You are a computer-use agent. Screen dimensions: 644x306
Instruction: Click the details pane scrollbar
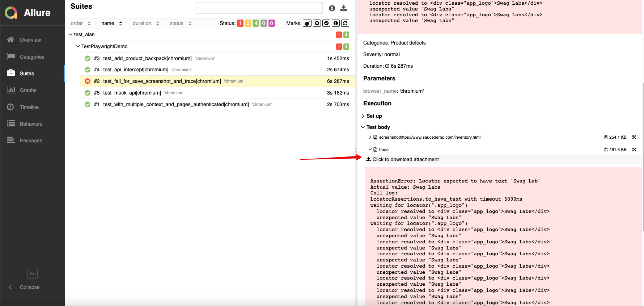(643, 156)
